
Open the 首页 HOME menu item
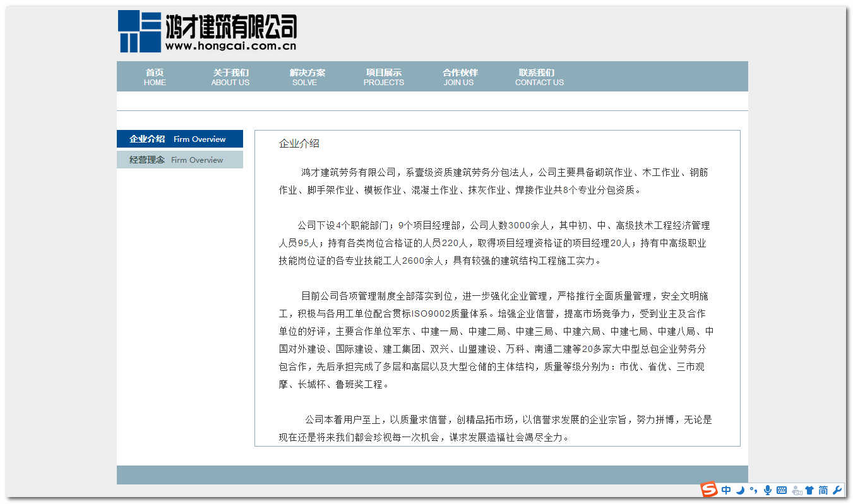155,77
